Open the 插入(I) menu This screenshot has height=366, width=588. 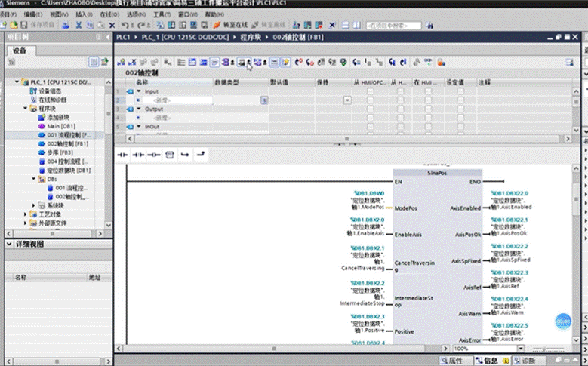(84, 14)
